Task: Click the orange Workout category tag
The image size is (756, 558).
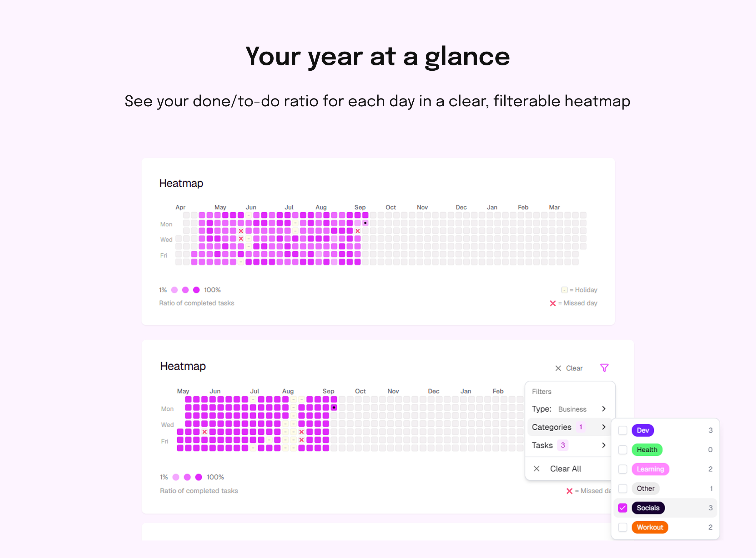Action: click(x=650, y=527)
